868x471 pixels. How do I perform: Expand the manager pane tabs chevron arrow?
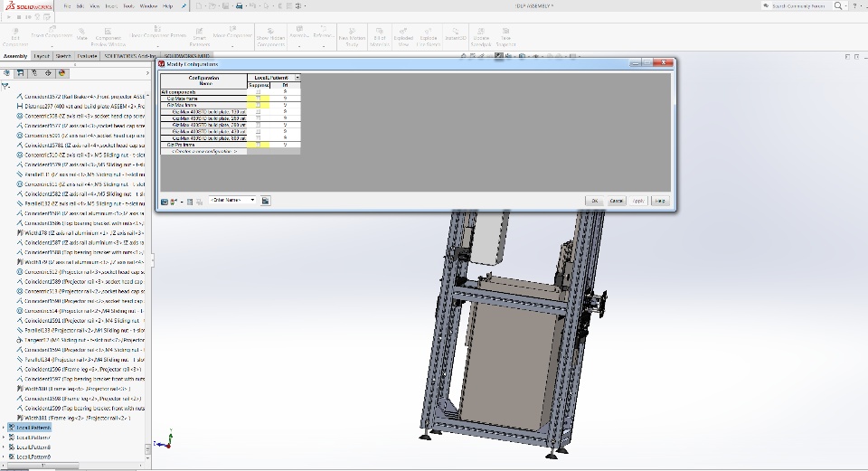147,73
